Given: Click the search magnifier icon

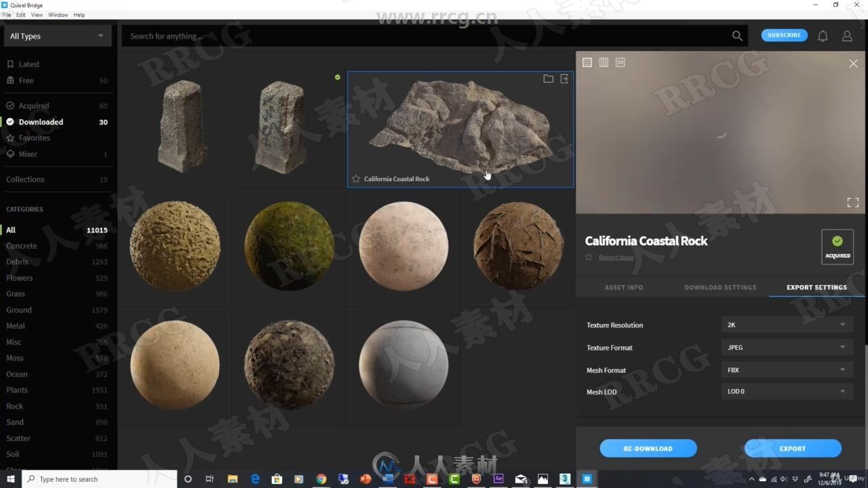Looking at the screenshot, I should pyautogui.click(x=737, y=36).
